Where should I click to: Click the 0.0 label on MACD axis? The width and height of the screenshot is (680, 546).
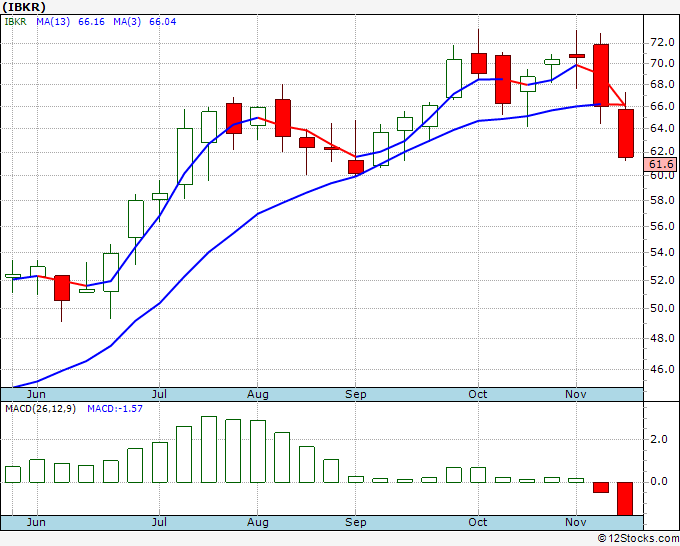(658, 482)
